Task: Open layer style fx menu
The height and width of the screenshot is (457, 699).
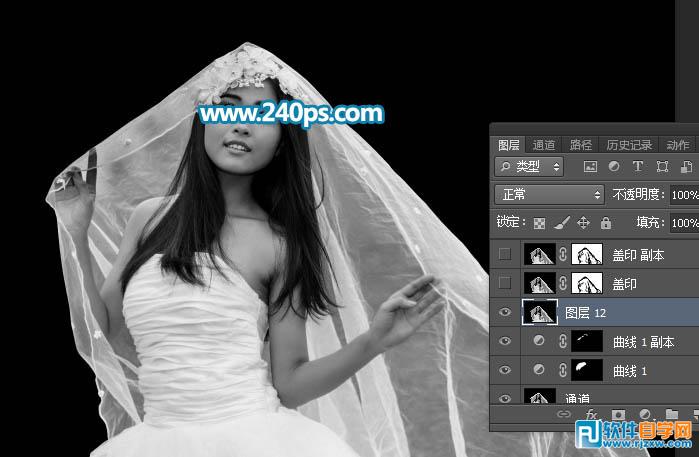Action: (x=592, y=414)
